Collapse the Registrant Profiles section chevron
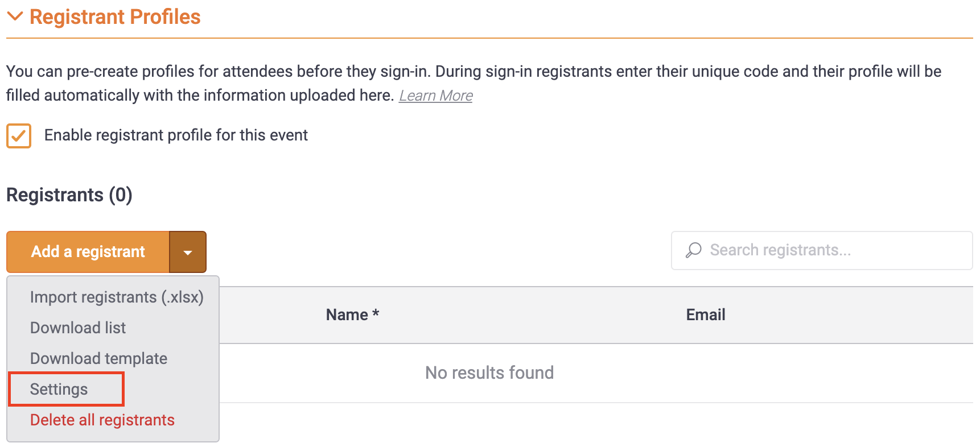Viewport: 980px width, 447px height. tap(15, 16)
